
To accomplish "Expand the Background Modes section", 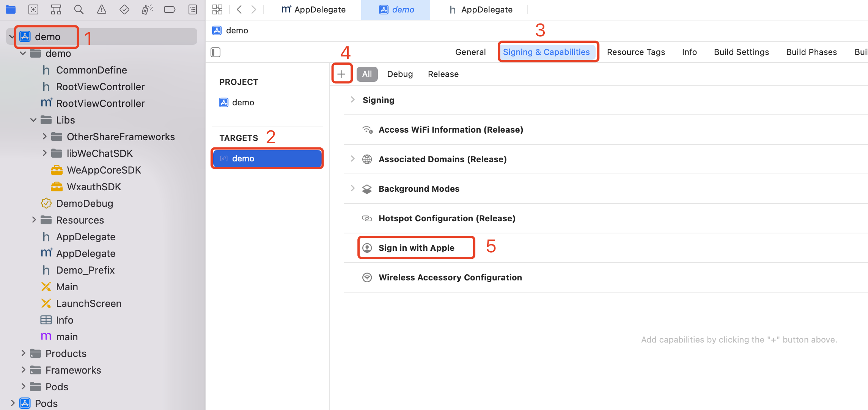I will [352, 188].
